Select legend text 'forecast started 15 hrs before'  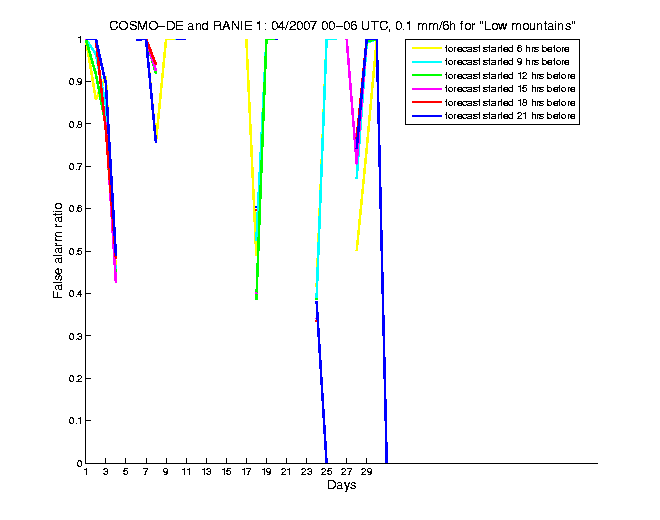pos(511,89)
